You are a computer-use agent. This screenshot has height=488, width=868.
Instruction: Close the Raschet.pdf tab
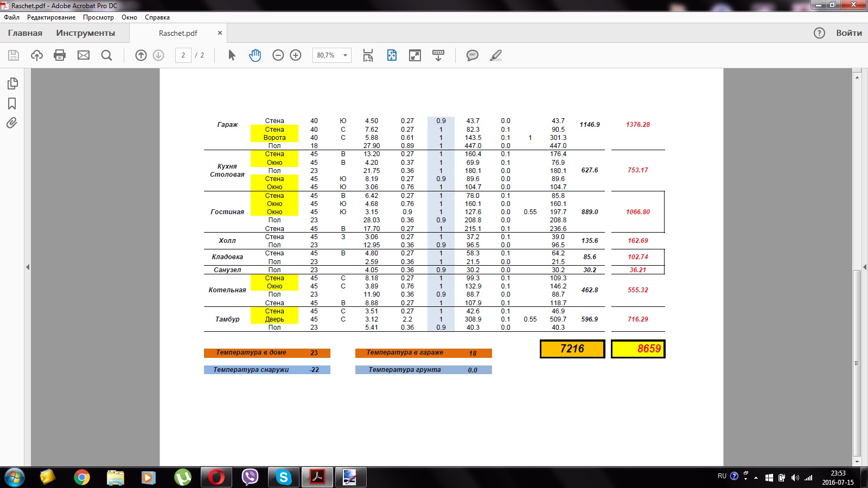point(220,33)
